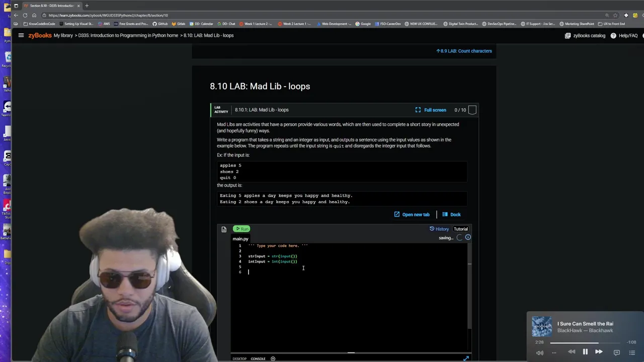The image size is (644, 362).
Task: Click the 8.10.1: LAB: Mad Lib - loops title
Action: pos(262,110)
